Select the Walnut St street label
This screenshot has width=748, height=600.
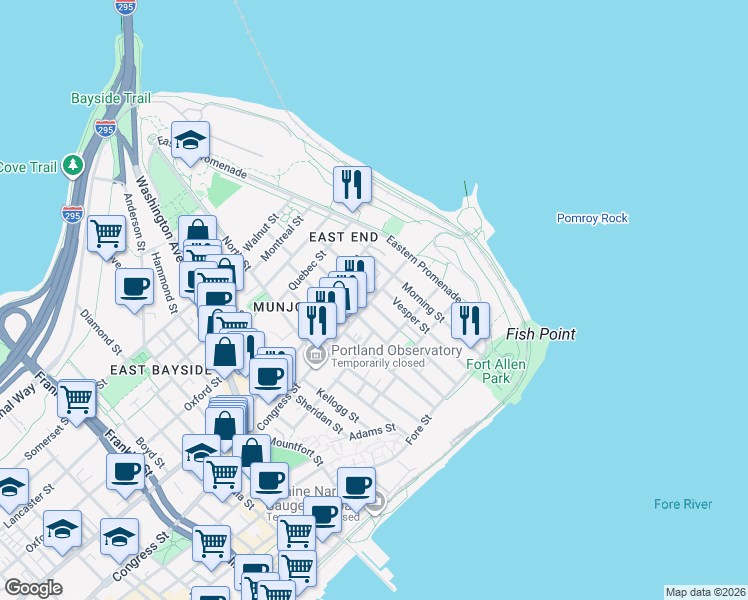tap(260, 232)
